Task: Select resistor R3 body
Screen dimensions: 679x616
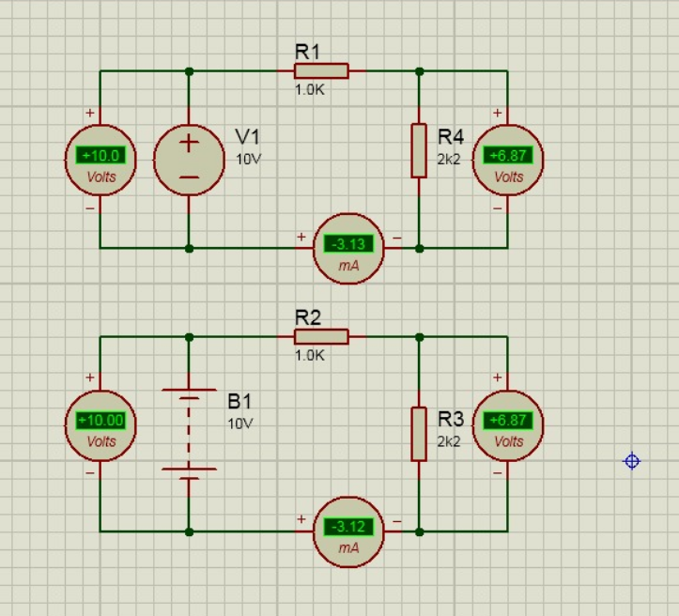Action: [419, 434]
